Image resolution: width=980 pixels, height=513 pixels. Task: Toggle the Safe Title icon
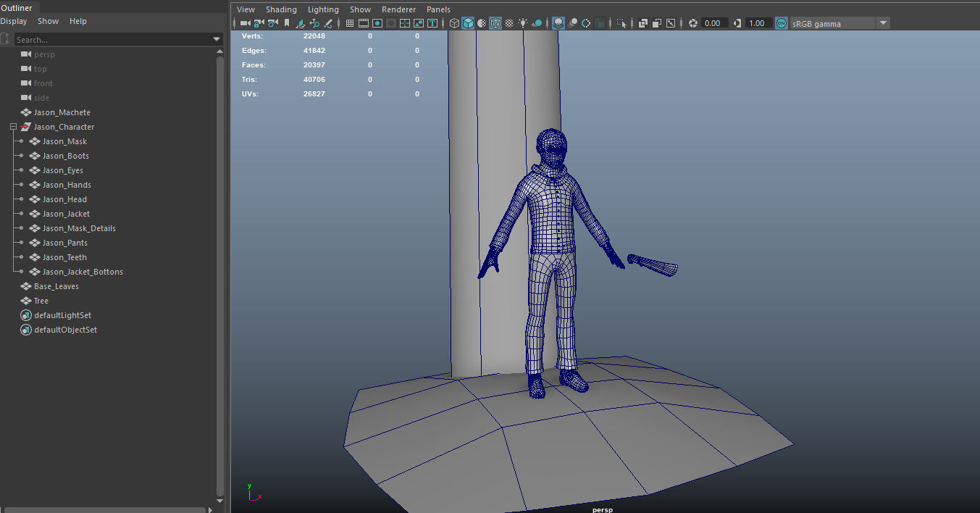click(x=432, y=23)
